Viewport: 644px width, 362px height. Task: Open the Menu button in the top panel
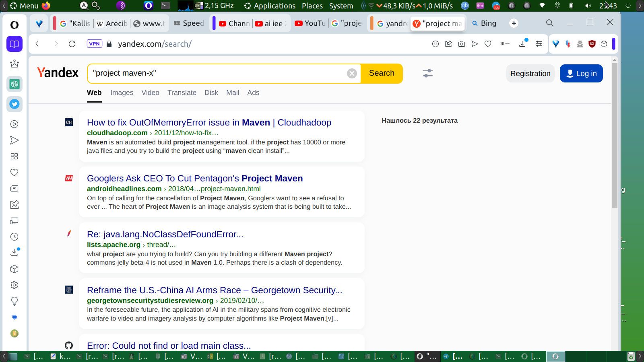[24, 6]
